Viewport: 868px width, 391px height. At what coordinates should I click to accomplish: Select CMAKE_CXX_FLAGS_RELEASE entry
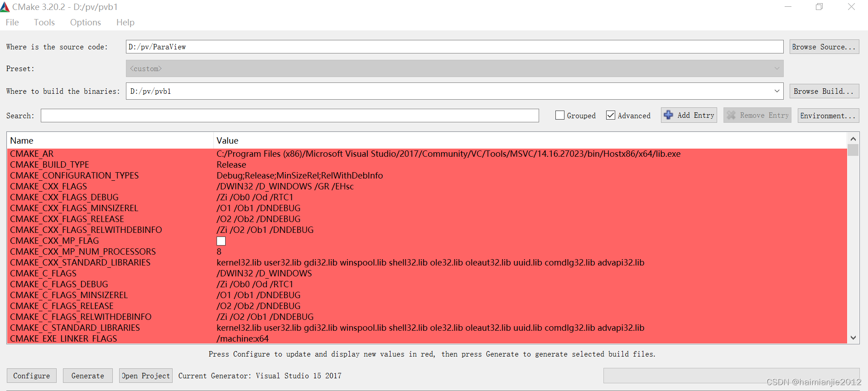click(x=67, y=219)
